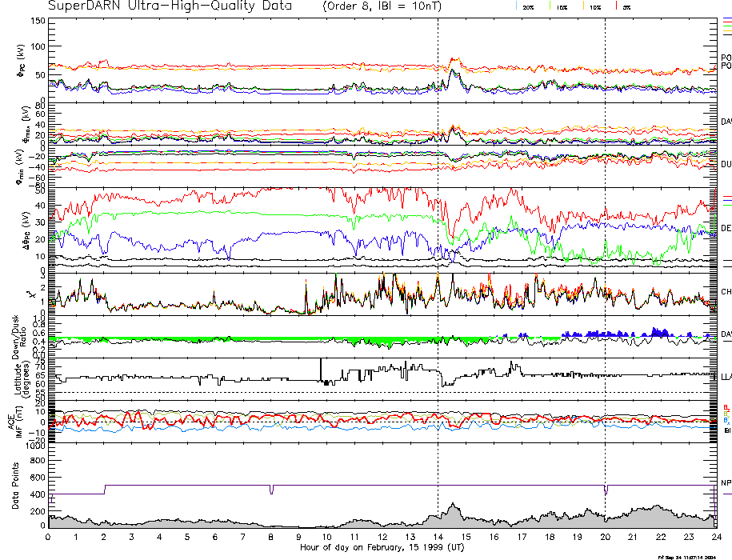Image resolution: width=732 pixels, height=560 pixels.
Task: Click the dashed vertical marker at hour 14
Action: coord(438,240)
